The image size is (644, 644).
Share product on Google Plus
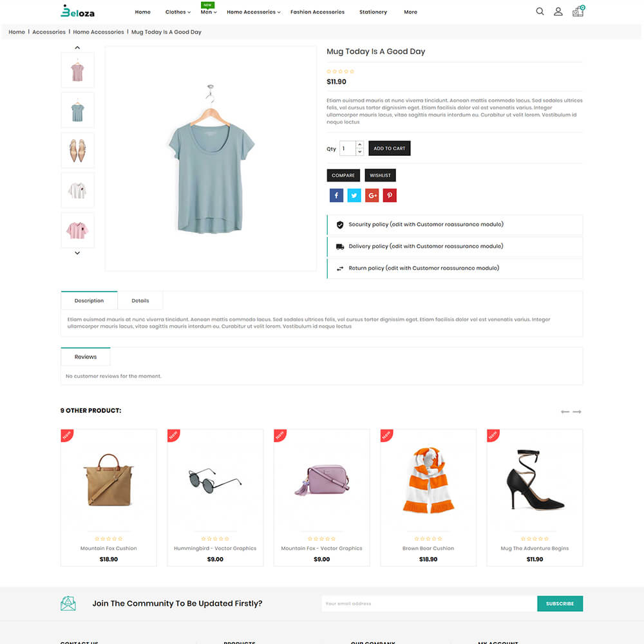(x=372, y=196)
